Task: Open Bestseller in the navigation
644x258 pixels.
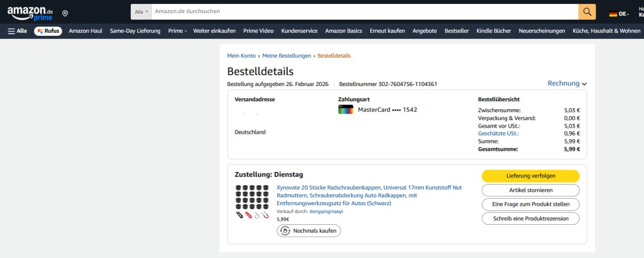Action: tap(456, 31)
